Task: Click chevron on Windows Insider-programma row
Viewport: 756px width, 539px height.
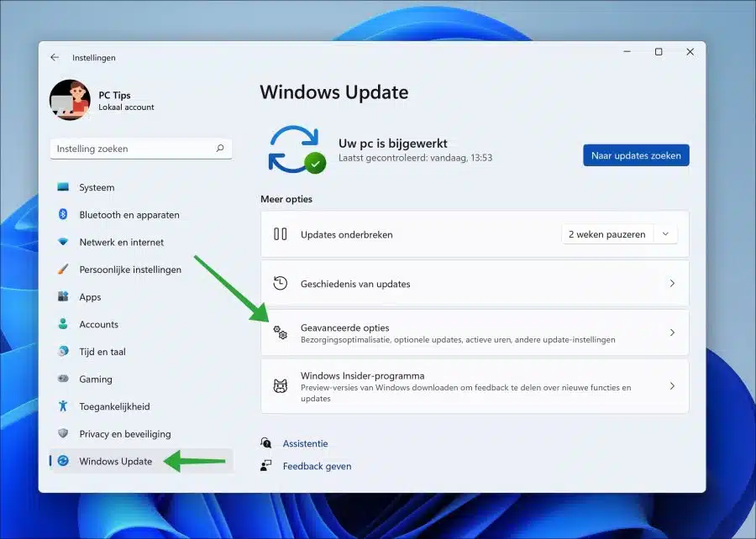Action: [x=672, y=386]
